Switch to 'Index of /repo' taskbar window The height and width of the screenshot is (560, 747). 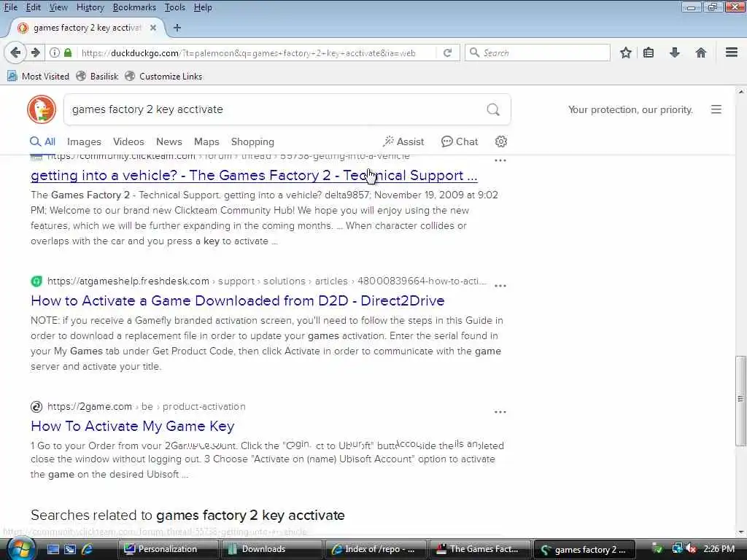coord(375,549)
